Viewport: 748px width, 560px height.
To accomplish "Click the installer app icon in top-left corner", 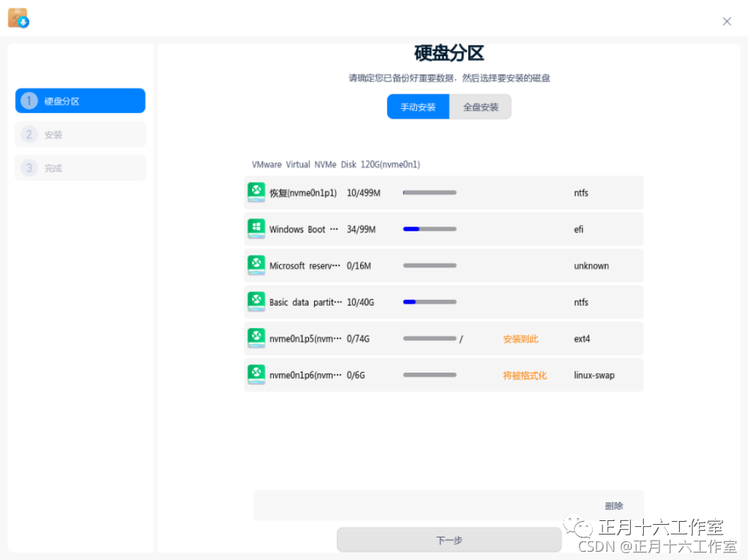I will [x=18, y=17].
